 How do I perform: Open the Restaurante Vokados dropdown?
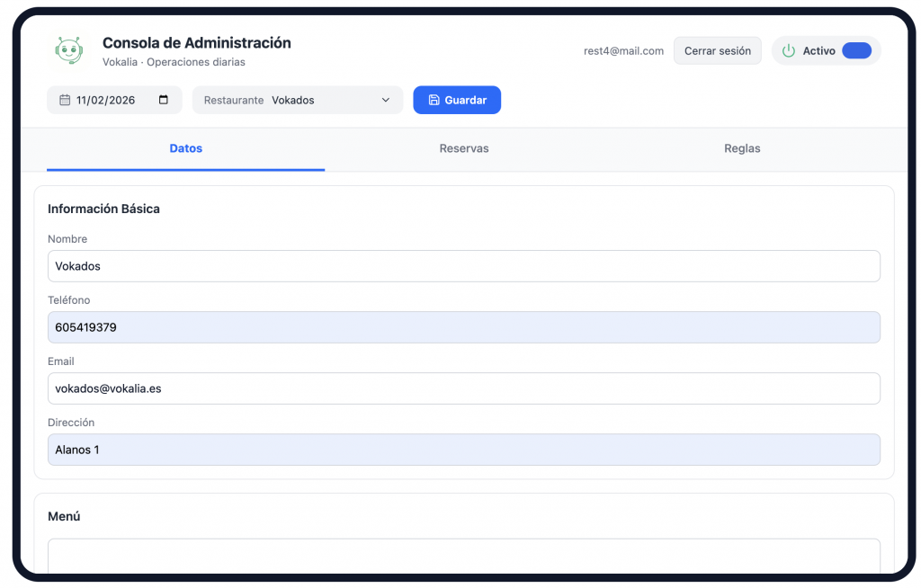(298, 100)
